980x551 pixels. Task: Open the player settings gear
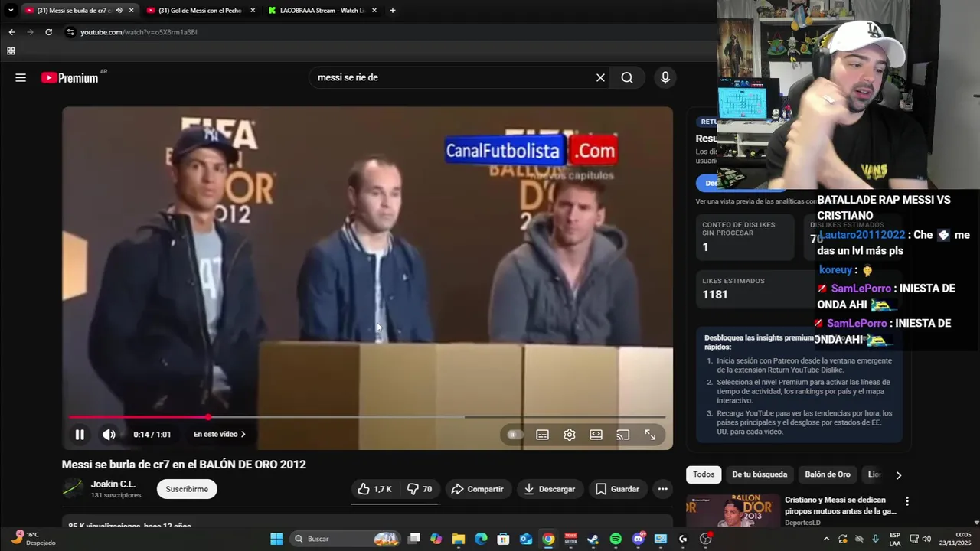[570, 435]
